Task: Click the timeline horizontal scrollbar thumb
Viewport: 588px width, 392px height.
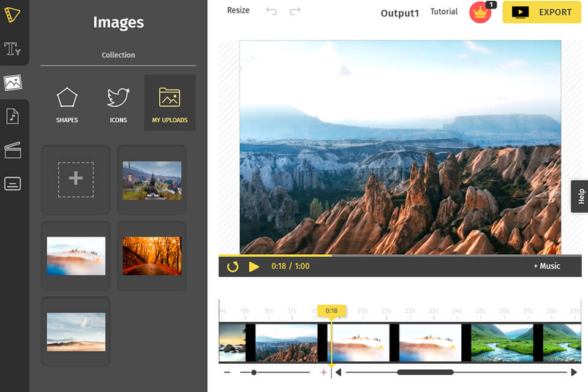Action: point(425,372)
